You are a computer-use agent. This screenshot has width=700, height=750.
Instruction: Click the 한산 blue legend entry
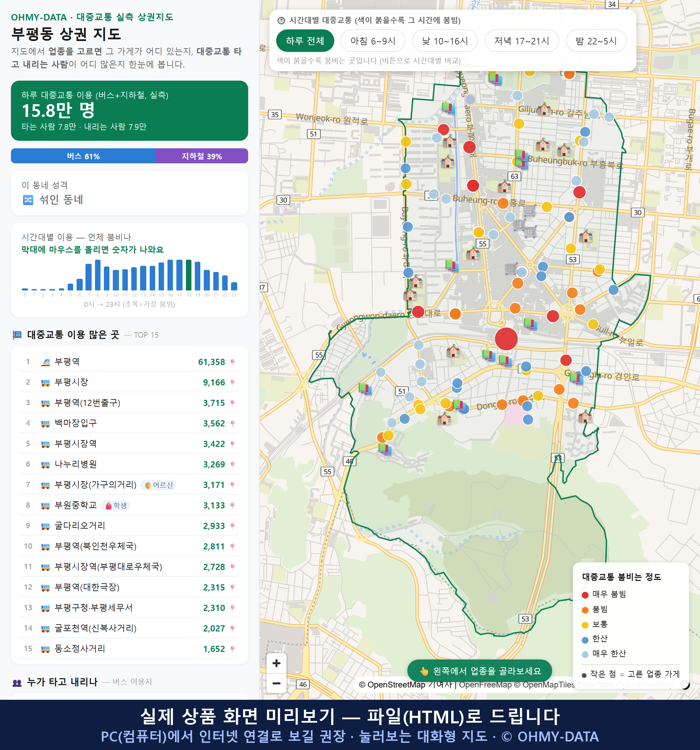point(595,639)
